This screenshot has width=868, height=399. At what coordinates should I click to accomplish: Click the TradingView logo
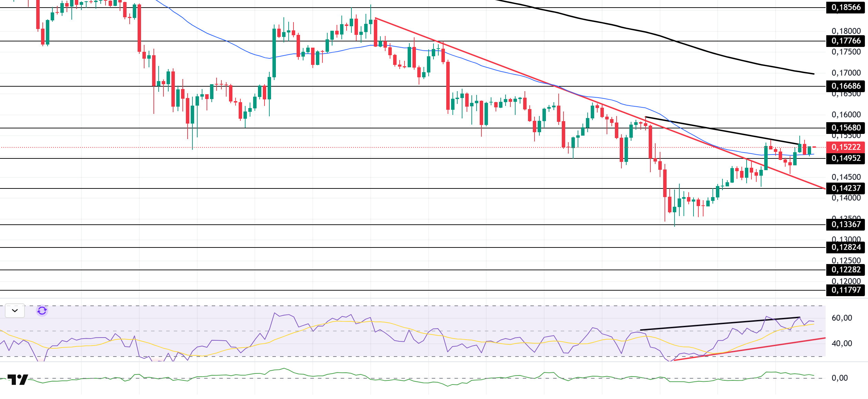18,380
